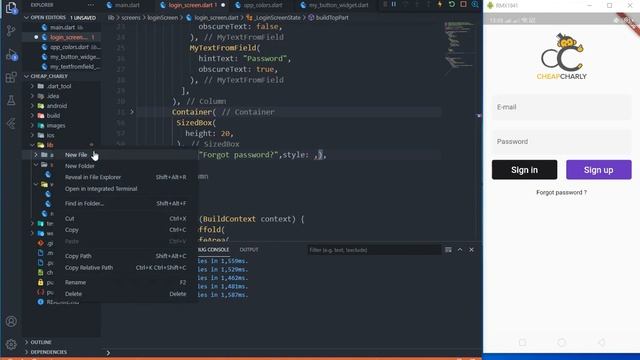Open the Explorer view in activity bar
Image resolution: width=640 pixels, height=360 pixels.
(x=11, y=8)
